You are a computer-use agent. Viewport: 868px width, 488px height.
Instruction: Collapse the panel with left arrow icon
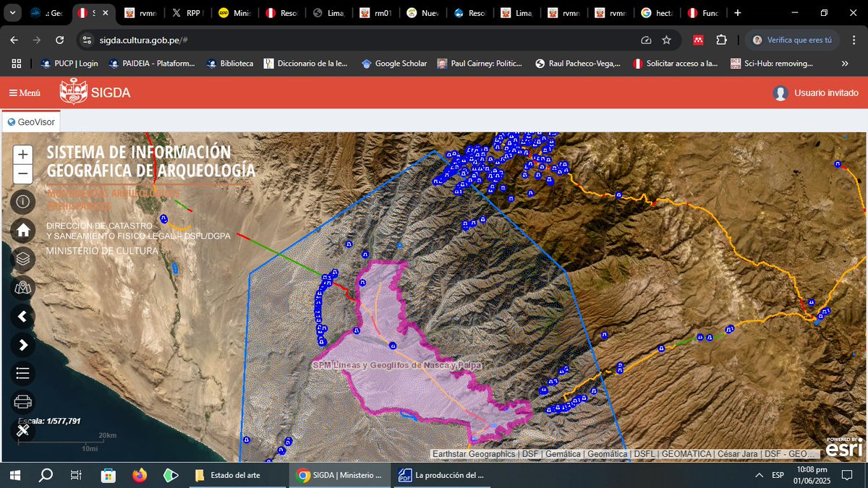[x=22, y=317]
